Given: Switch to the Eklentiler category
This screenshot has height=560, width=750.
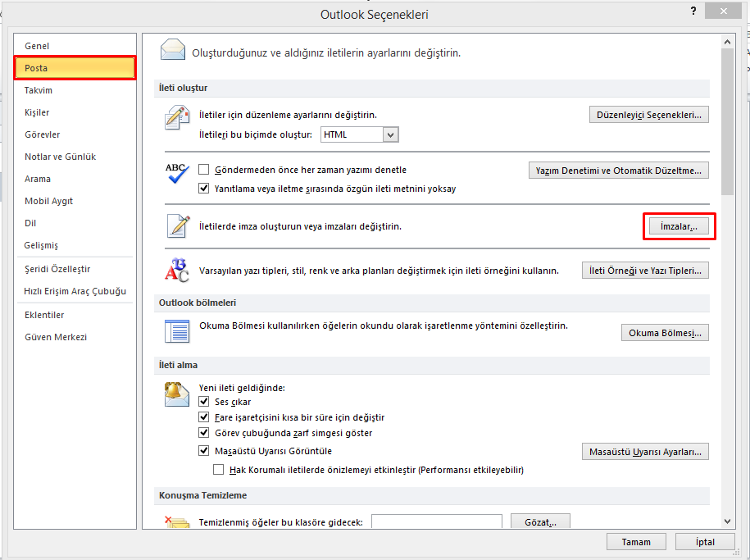Looking at the screenshot, I should 75,315.
